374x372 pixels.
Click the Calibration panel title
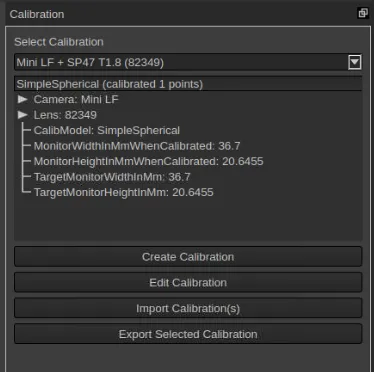[x=37, y=14]
